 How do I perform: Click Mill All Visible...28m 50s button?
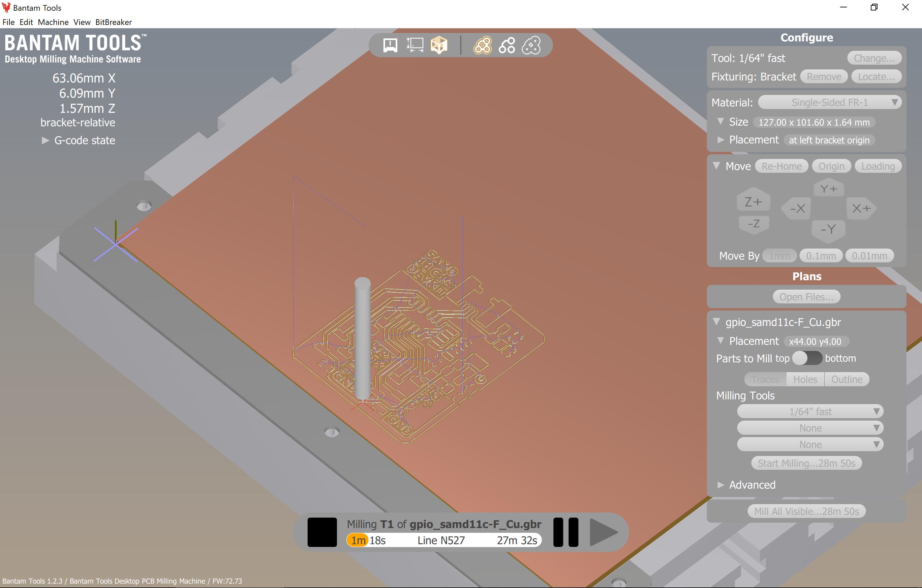tap(806, 511)
